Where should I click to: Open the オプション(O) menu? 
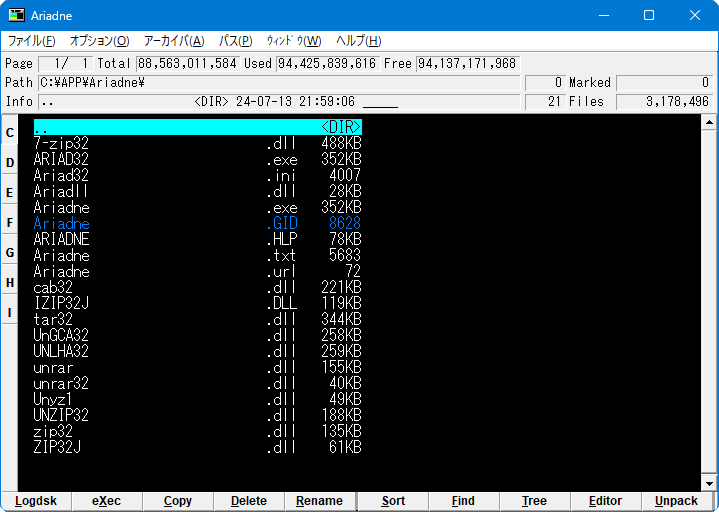click(100, 41)
